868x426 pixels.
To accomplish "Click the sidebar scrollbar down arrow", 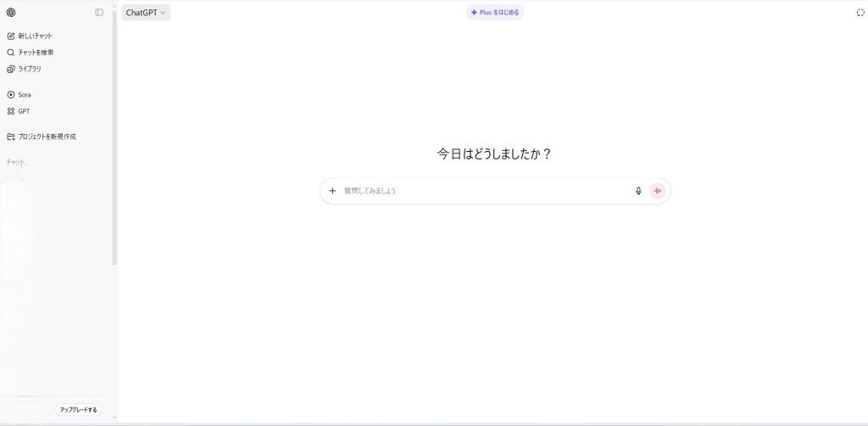I will [x=114, y=418].
